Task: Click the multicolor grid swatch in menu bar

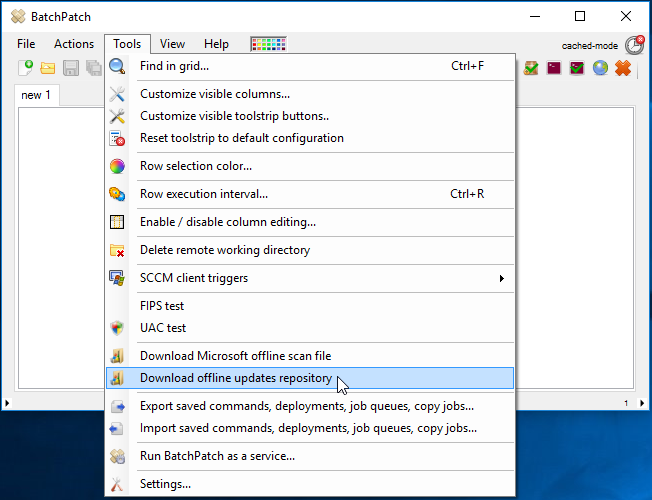Action: click(x=269, y=44)
